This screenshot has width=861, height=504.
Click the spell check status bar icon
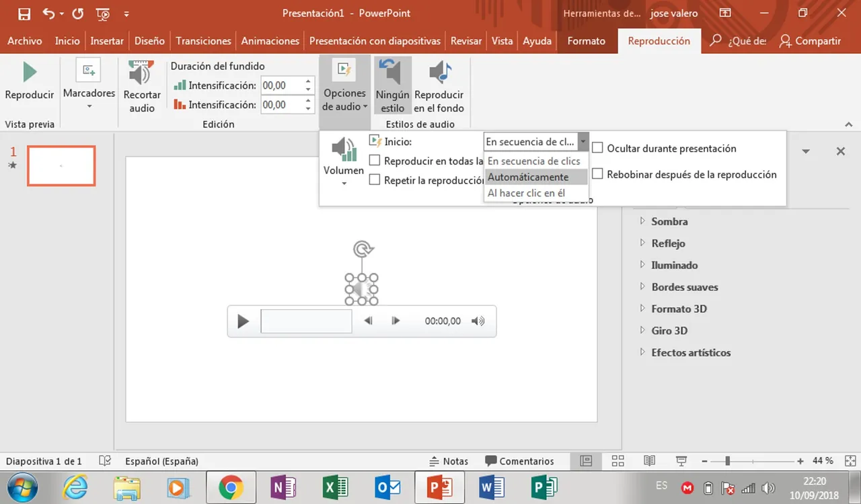(x=105, y=461)
